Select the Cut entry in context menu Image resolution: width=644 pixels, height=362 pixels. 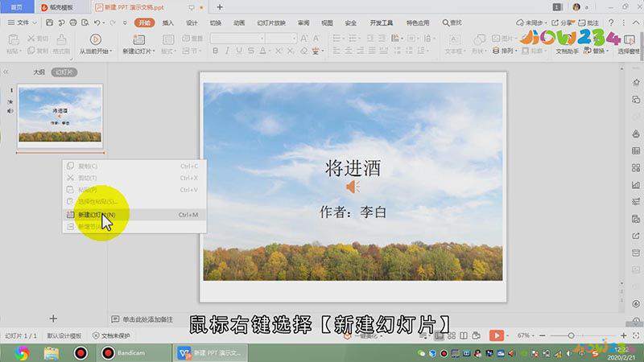[x=134, y=178]
